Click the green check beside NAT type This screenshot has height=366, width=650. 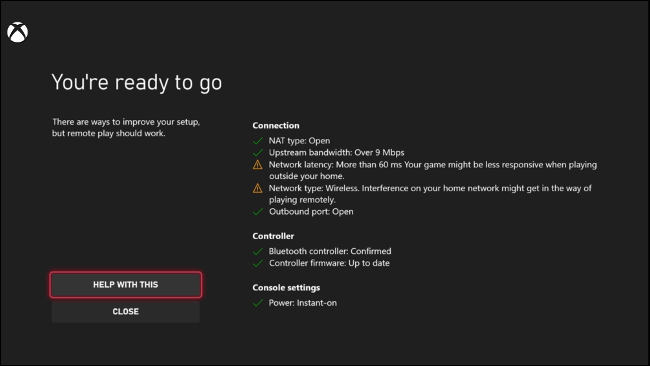click(258, 141)
